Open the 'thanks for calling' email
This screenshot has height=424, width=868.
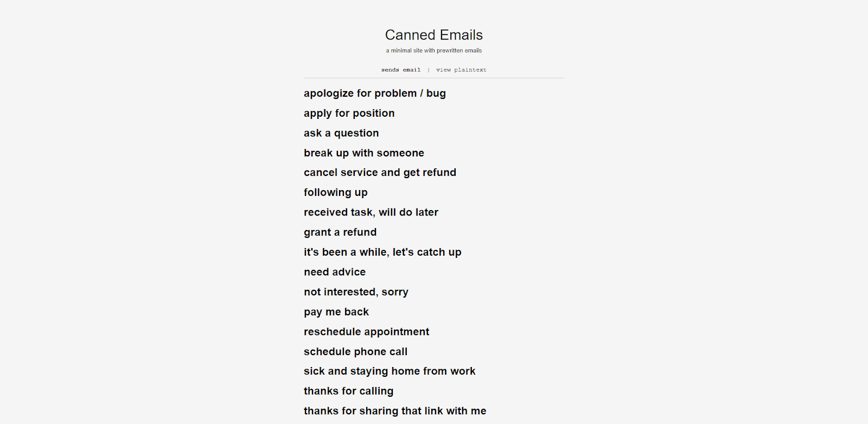click(349, 391)
